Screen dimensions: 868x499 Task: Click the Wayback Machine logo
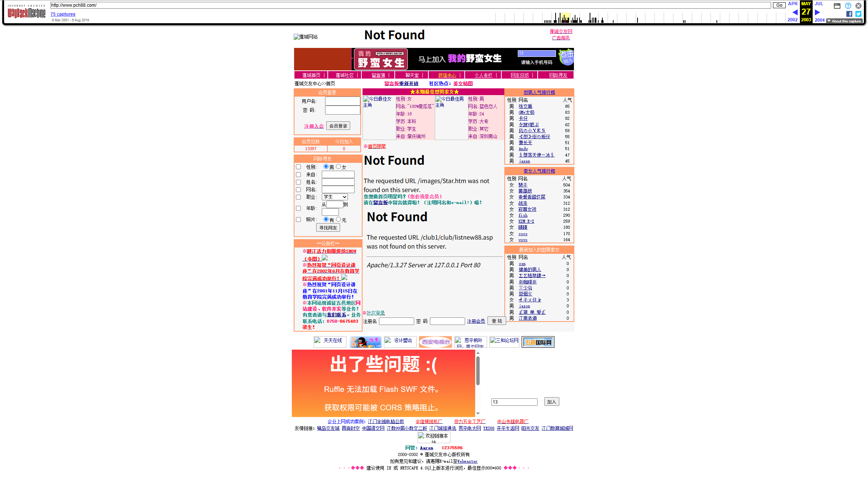(x=26, y=12)
